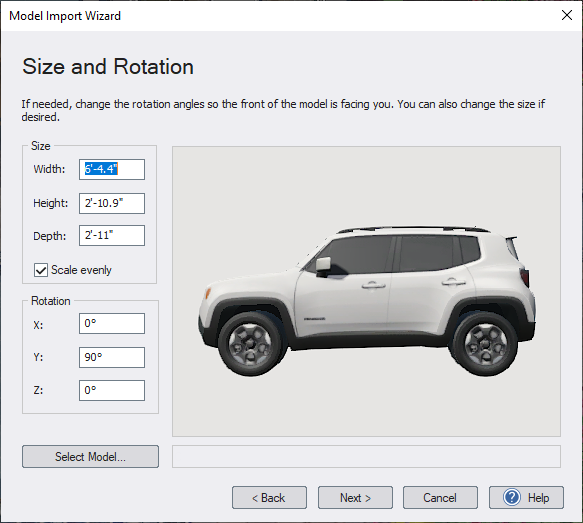This screenshot has width=583, height=523.
Task: Go to the previous step with Back
Action: point(269,497)
